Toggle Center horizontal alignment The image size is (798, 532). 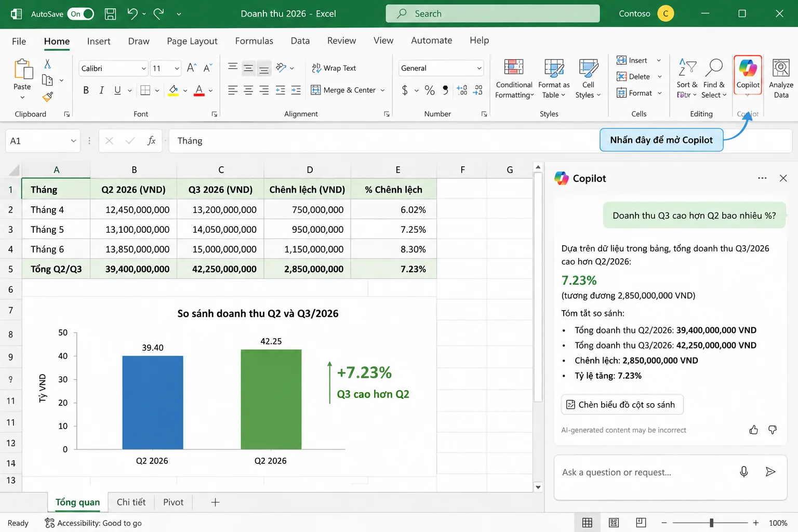click(248, 90)
